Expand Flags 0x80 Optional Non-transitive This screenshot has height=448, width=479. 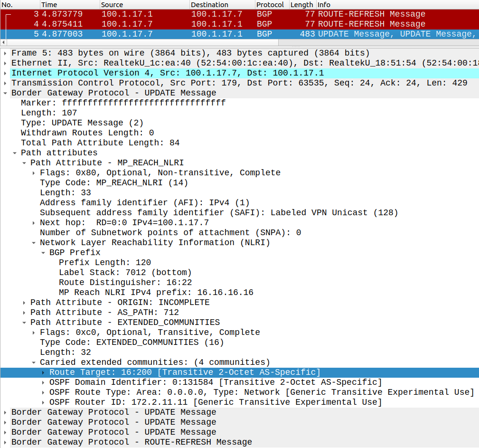point(34,173)
